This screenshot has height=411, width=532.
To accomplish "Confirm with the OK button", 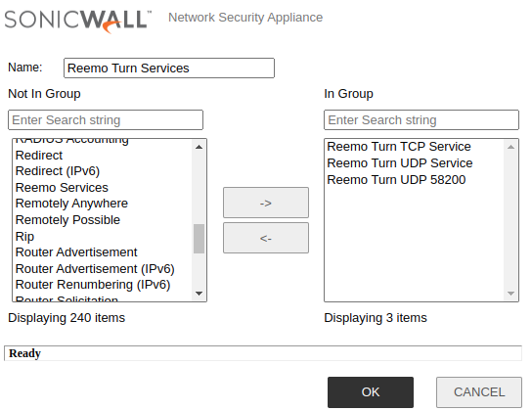I will tap(371, 392).
